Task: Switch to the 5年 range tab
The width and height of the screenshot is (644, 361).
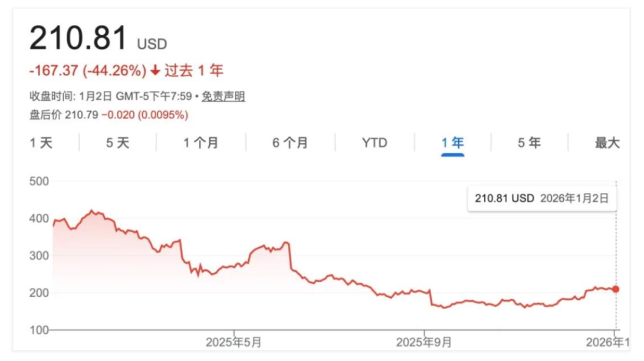Action: [529, 143]
